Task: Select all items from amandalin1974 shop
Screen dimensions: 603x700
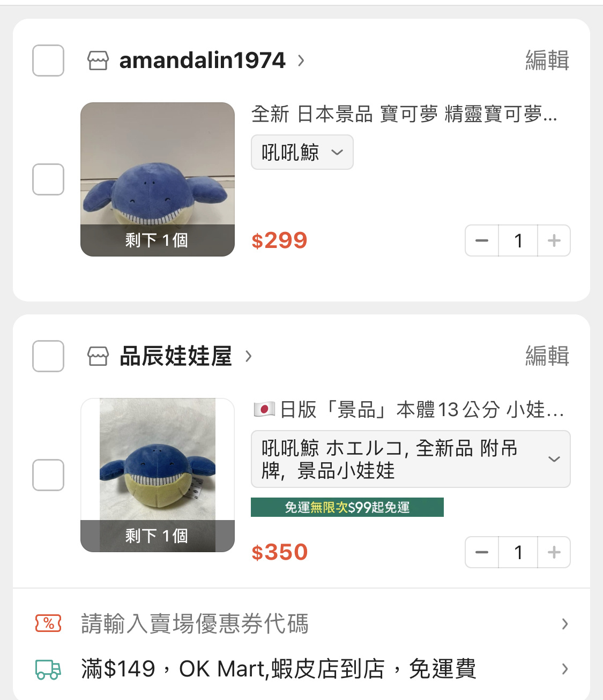Action: pyautogui.click(x=48, y=61)
